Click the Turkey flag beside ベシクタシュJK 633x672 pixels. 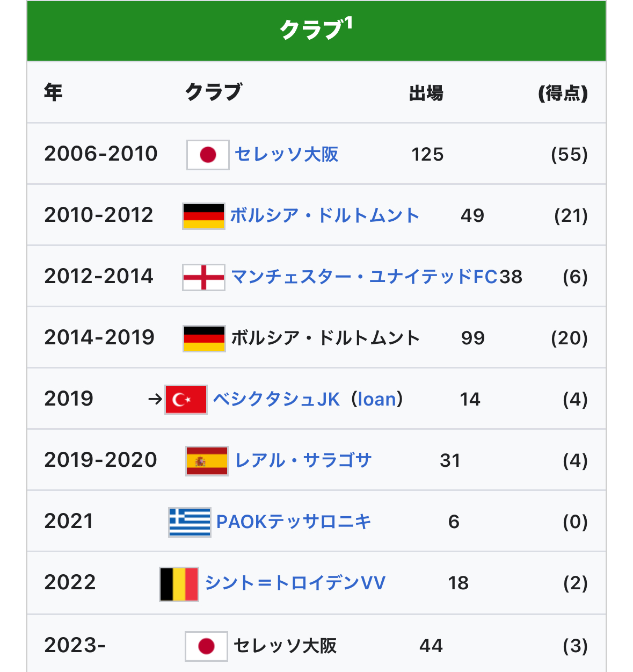pos(186,400)
